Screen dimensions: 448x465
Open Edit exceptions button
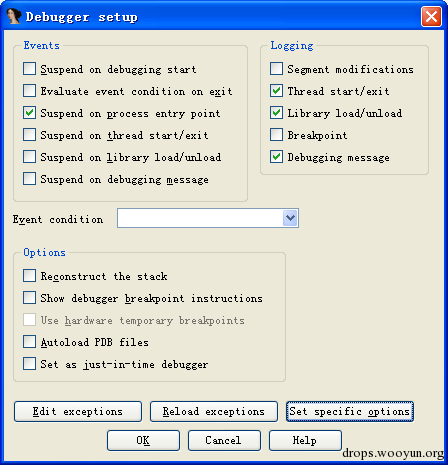(x=78, y=412)
